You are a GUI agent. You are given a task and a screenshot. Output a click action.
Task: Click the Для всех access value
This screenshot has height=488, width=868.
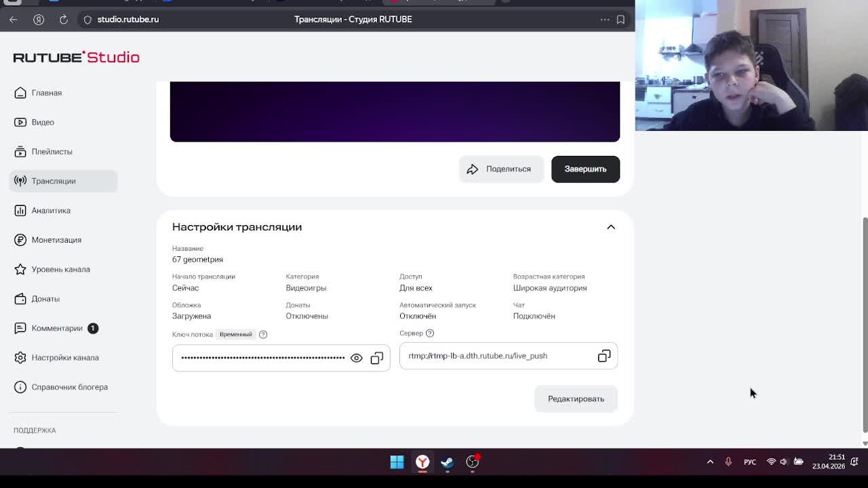click(x=416, y=288)
